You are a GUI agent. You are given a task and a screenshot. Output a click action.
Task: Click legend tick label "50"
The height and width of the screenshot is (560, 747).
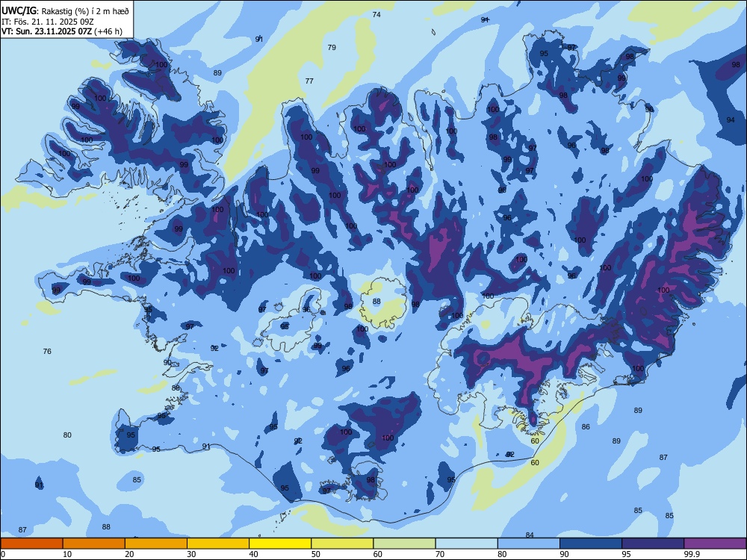(316, 554)
